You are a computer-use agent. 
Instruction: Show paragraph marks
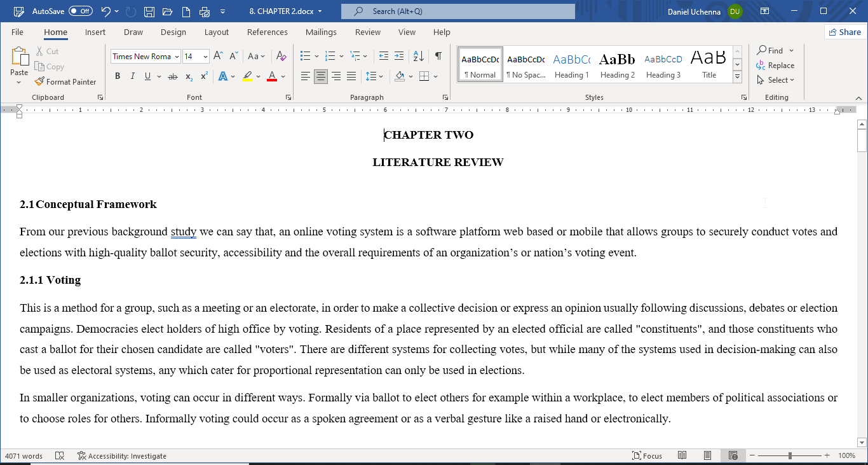click(438, 56)
